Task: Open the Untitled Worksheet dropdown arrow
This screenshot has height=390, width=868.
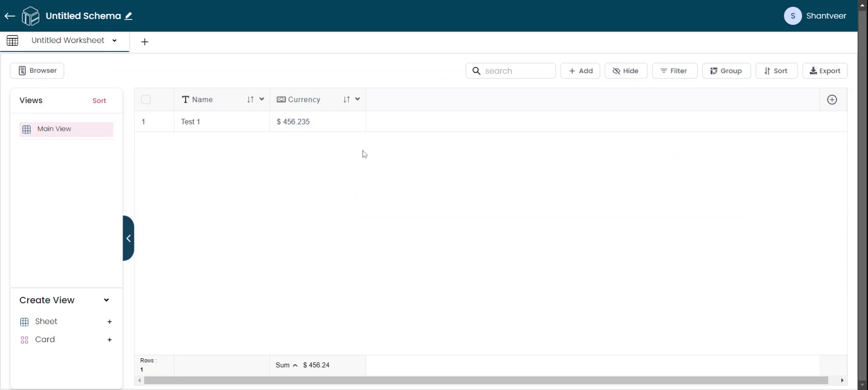Action: [x=115, y=41]
